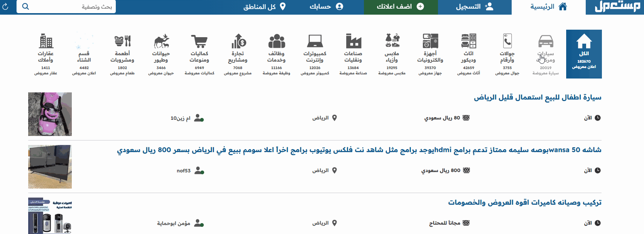The image size is (644, 234).
Task: Choose the clothing and fashion category
Action: (x=392, y=41)
